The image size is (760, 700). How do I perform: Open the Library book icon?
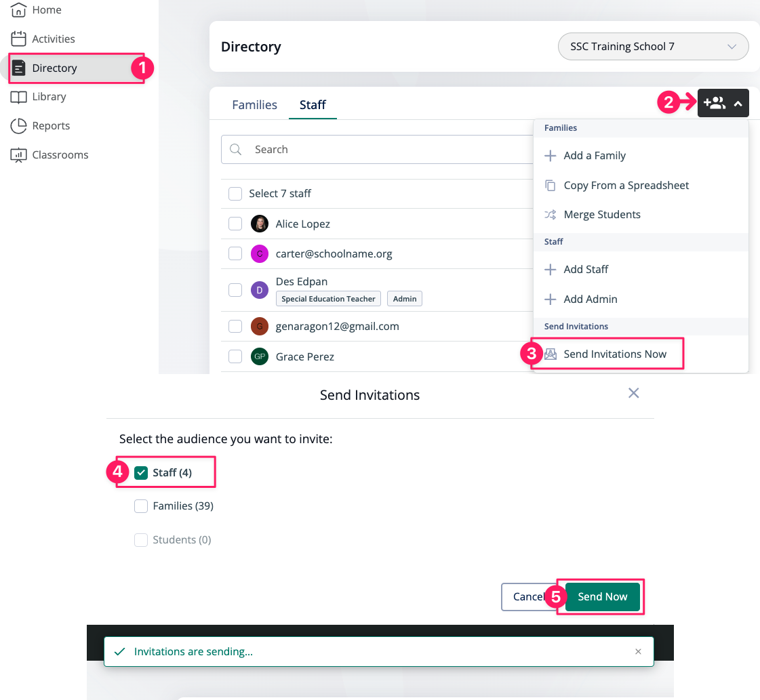(19, 97)
